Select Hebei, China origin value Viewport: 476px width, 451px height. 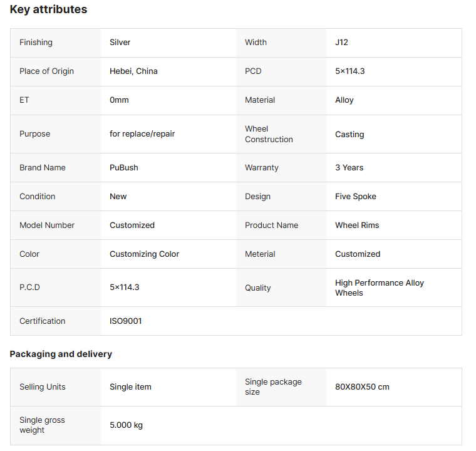133,71
